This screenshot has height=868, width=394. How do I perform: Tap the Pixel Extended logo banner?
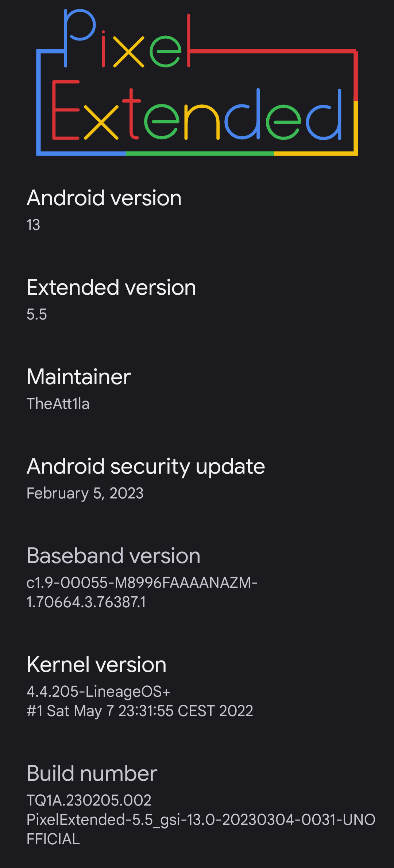197,83
